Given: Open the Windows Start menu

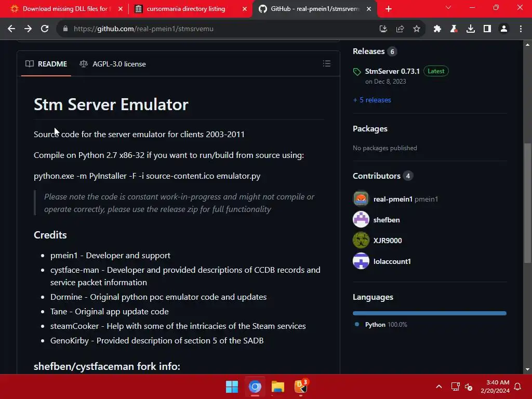Looking at the screenshot, I should click(x=232, y=387).
